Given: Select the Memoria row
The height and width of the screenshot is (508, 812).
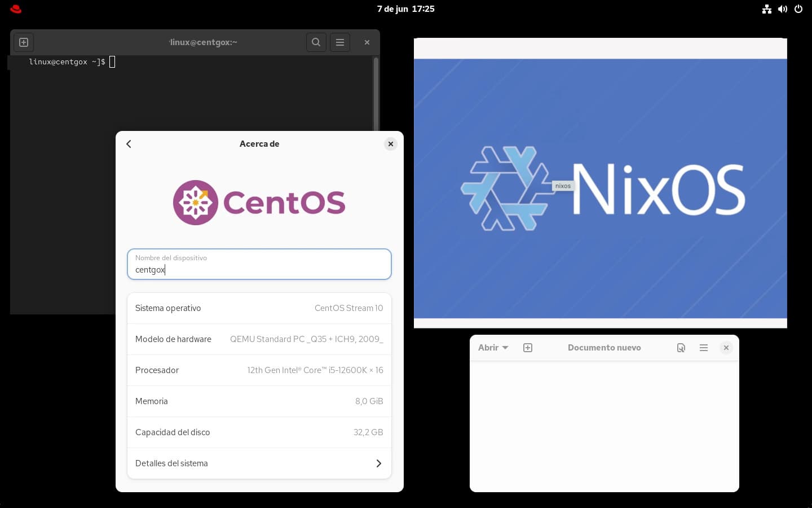Looking at the screenshot, I should [259, 401].
